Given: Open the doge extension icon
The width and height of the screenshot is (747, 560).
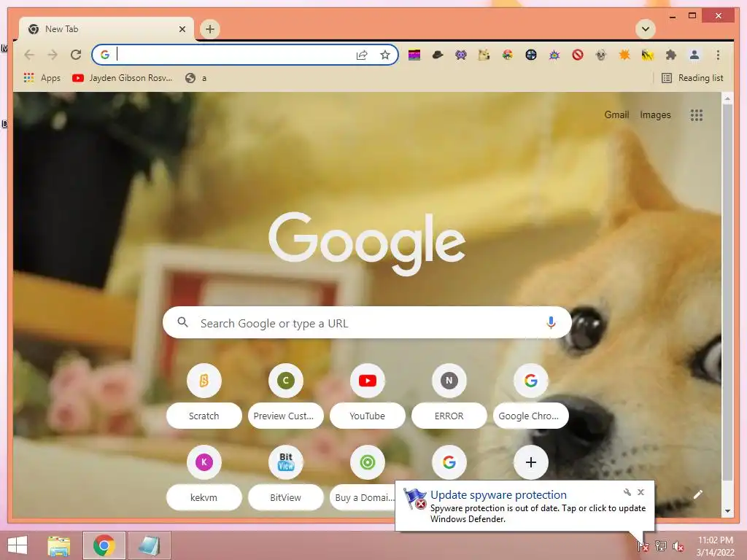Looking at the screenshot, I should coord(484,55).
